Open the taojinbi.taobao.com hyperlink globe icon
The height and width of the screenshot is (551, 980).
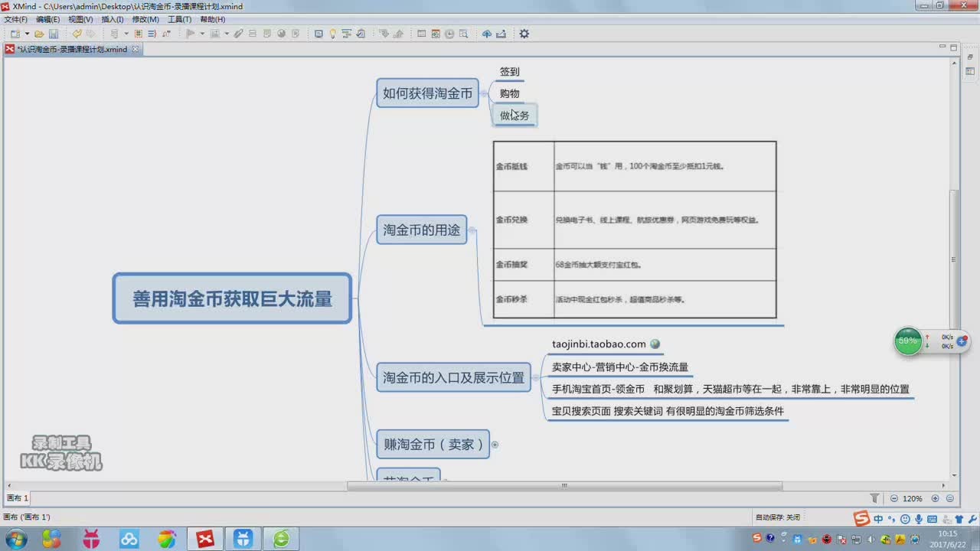point(655,344)
